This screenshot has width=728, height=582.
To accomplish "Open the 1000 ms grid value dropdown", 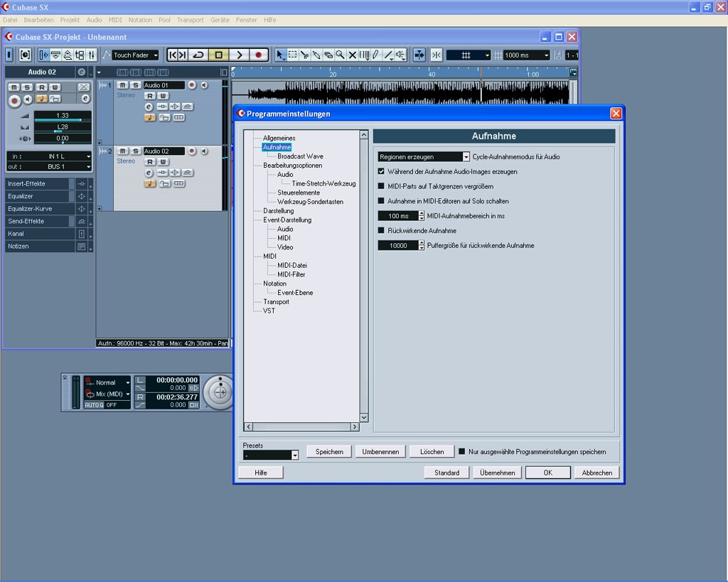I will pos(527,55).
